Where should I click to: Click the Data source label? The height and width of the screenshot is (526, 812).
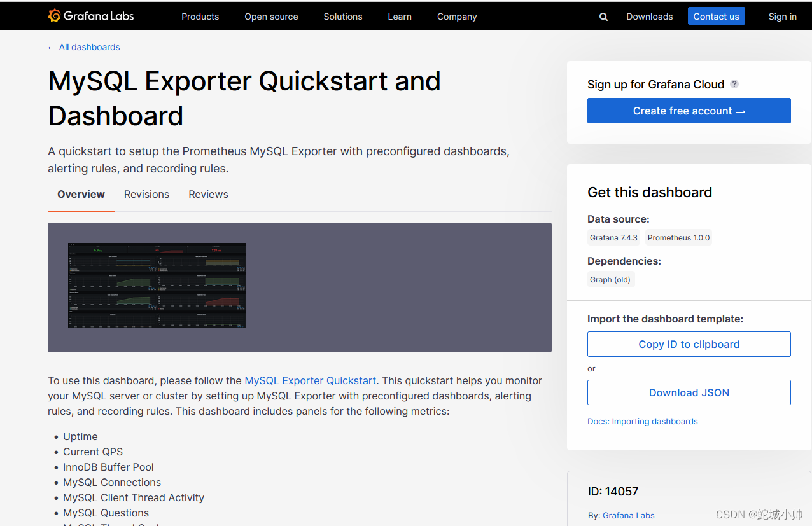[619, 219]
